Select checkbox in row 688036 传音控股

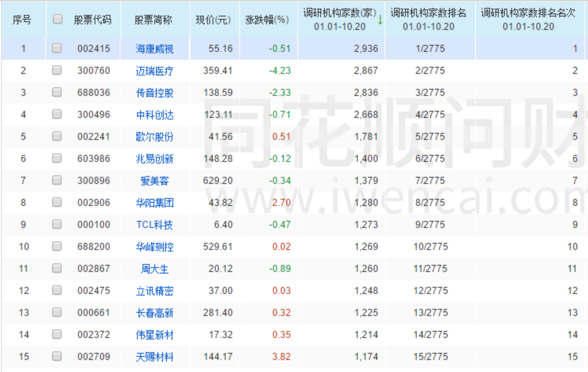coord(57,92)
